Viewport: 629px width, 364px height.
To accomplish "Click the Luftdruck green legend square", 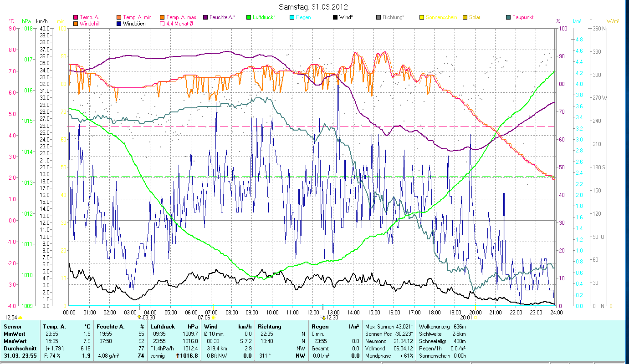I will pos(249,17).
